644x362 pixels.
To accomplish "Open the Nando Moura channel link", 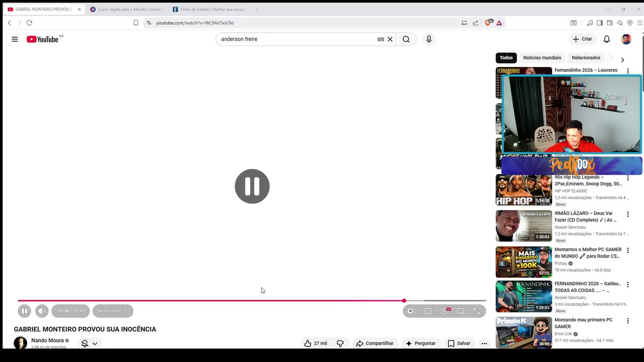I will (47, 340).
